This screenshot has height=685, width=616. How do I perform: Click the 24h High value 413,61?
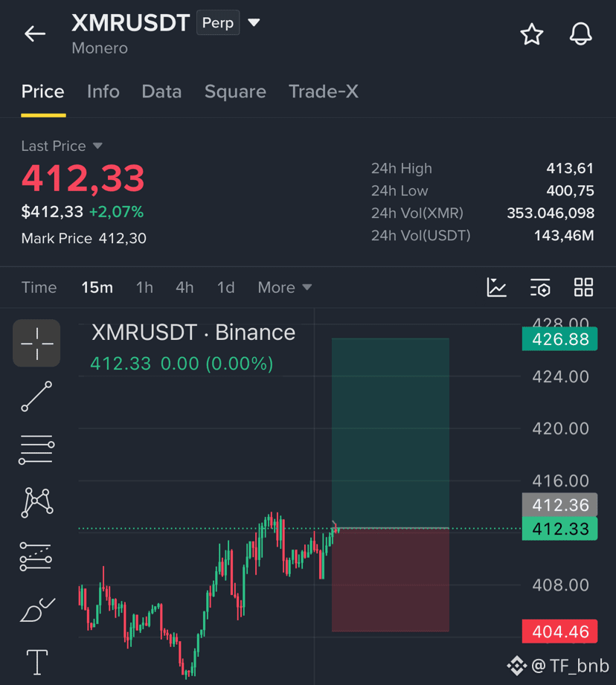coord(570,168)
